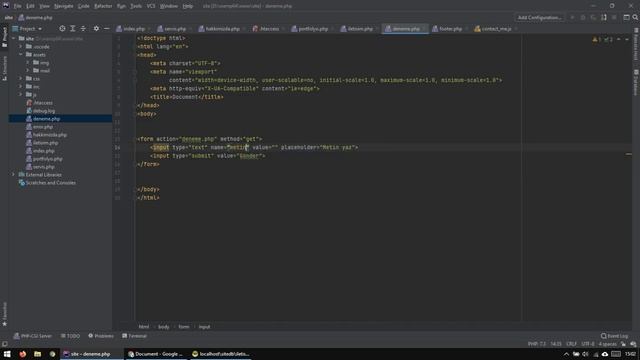
Task: Open the Navigate menu
Action: coord(64,6)
